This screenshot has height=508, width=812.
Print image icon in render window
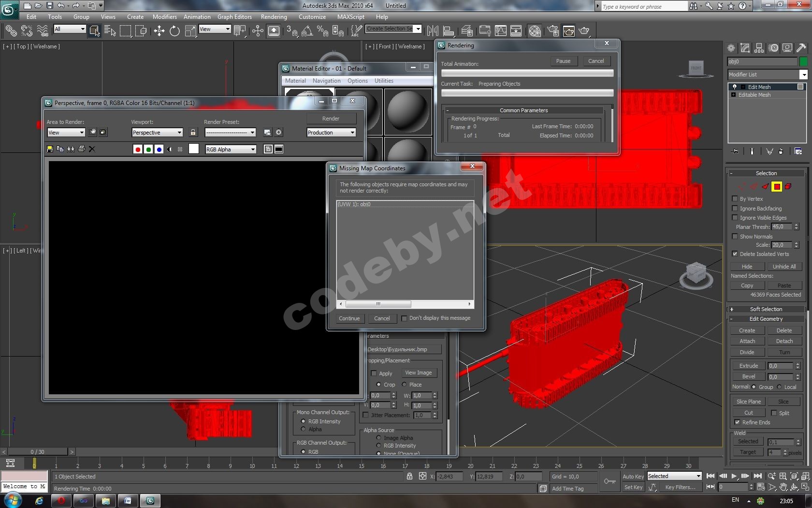[x=81, y=149]
